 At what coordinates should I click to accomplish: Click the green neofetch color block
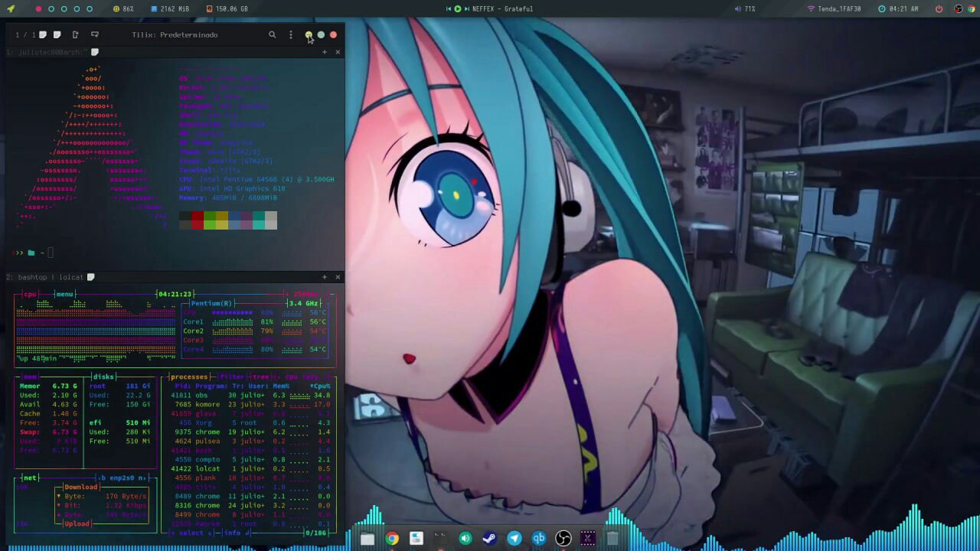(x=210, y=220)
